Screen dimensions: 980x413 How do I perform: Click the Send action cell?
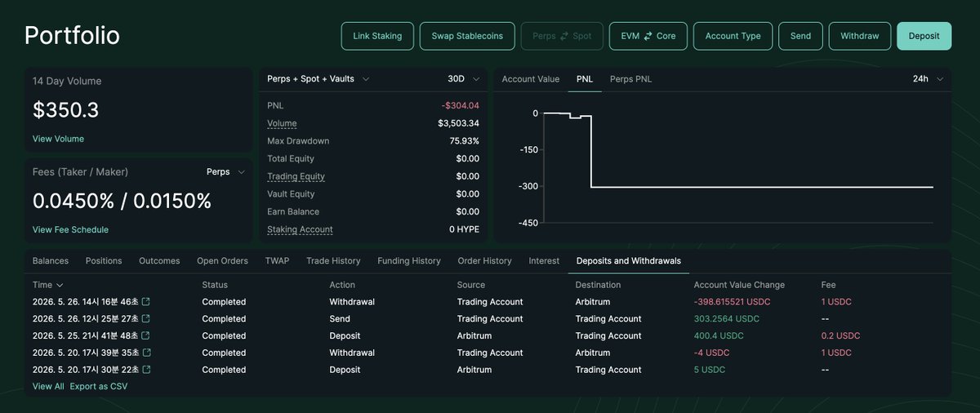tap(340, 319)
